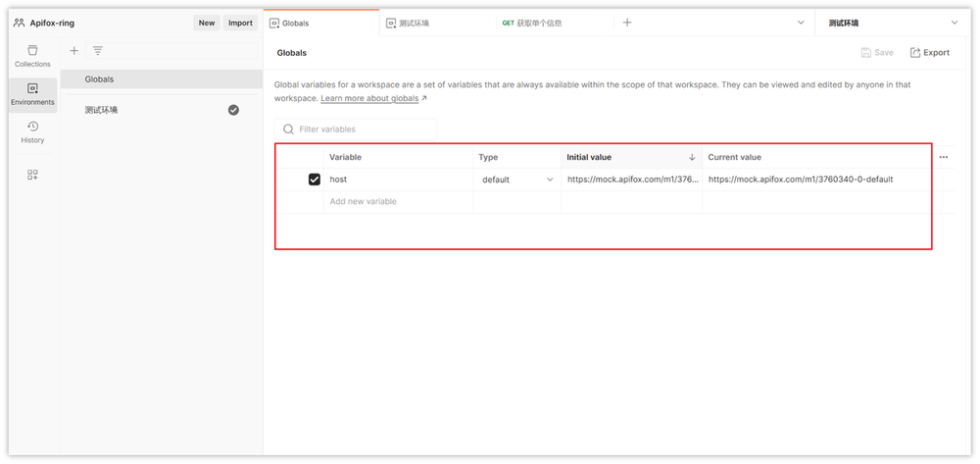Select the Environments sidebar icon

pos(32,94)
